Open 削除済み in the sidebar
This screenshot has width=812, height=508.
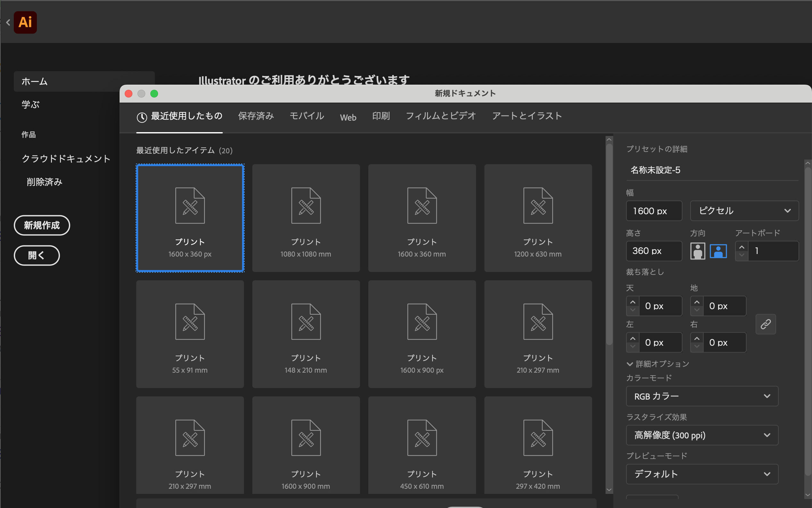point(44,182)
